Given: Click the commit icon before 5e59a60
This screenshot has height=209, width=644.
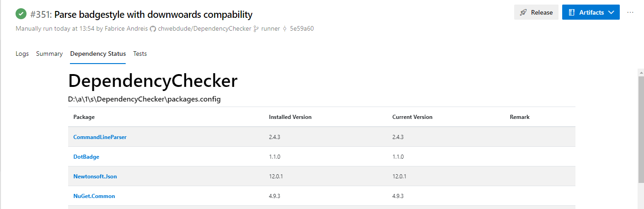Looking at the screenshot, I should click(285, 29).
